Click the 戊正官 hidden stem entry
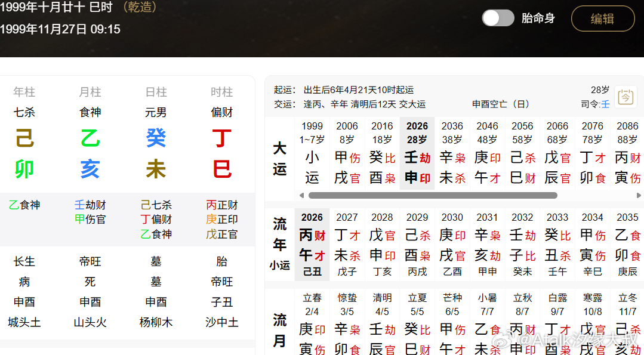644x355 pixels. pyautogui.click(x=222, y=234)
